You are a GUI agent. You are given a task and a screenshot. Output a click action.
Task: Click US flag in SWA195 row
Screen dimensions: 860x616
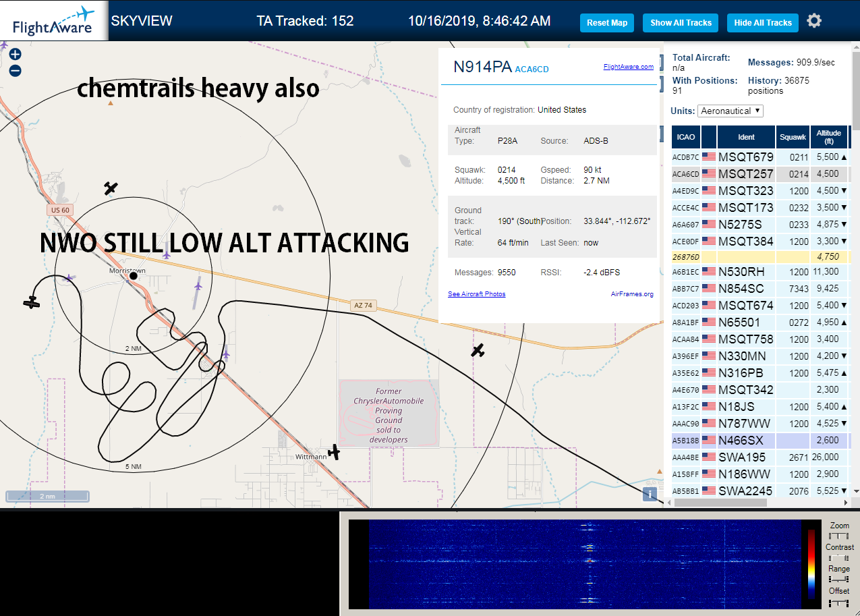709,457
